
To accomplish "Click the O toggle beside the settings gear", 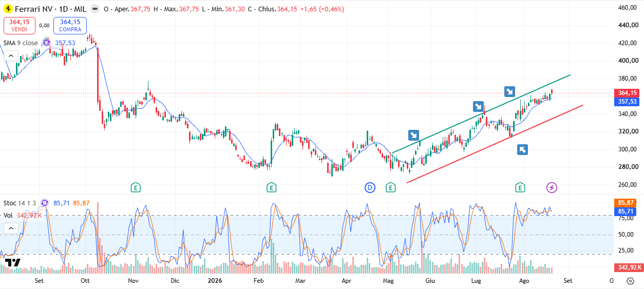I will 611,281.
